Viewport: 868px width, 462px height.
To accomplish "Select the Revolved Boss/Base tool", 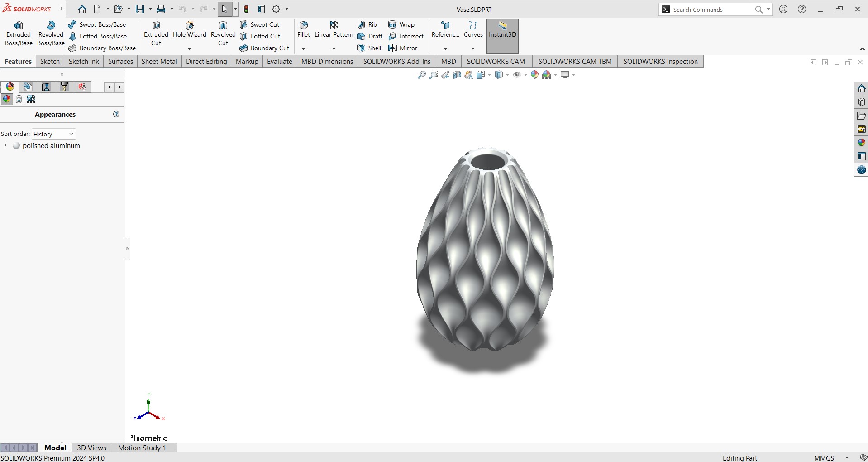I will (x=51, y=34).
